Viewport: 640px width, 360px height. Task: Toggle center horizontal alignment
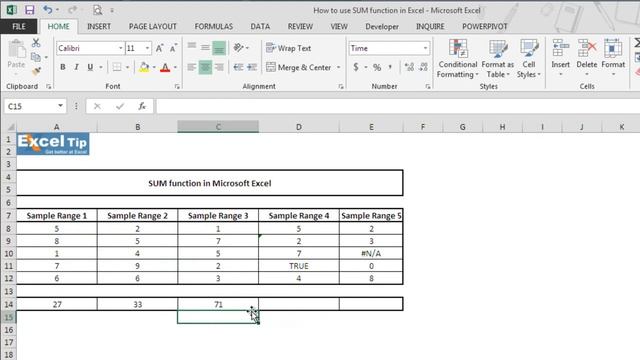pyautogui.click(x=205, y=67)
